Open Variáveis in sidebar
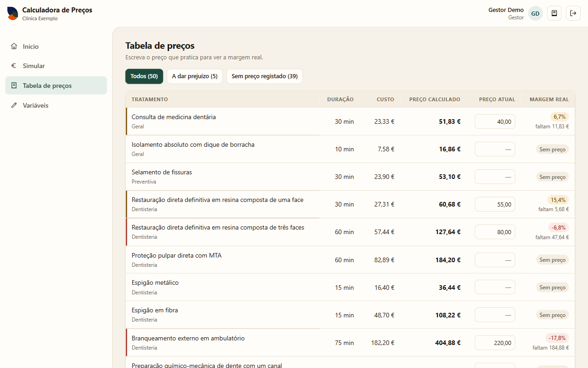The height and width of the screenshot is (368, 588). point(56,105)
